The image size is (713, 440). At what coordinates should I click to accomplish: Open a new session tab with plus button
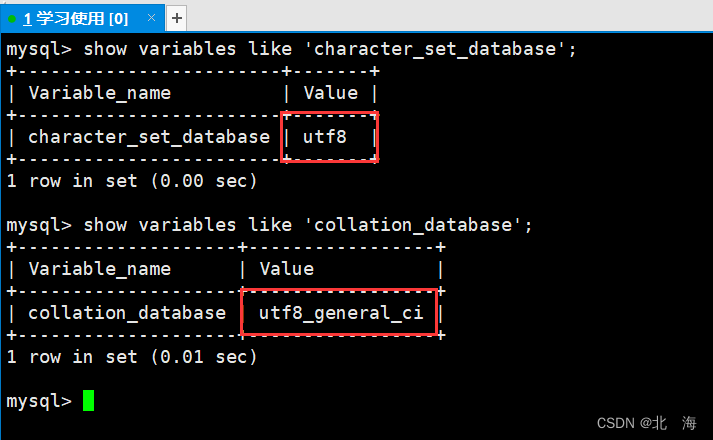(x=177, y=18)
